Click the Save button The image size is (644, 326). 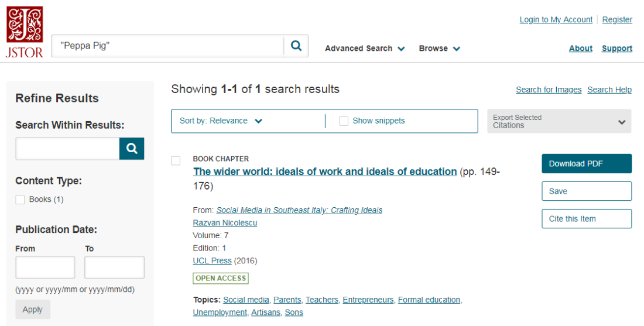[587, 191]
